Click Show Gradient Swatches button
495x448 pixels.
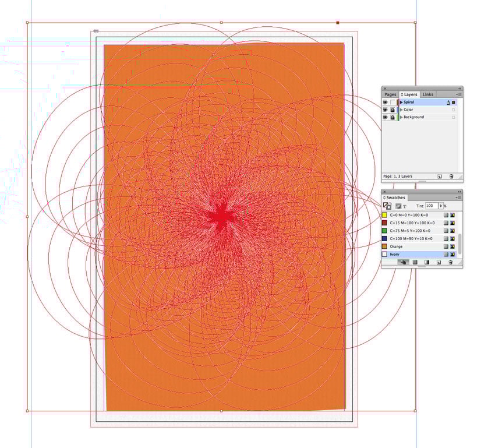tap(427, 262)
